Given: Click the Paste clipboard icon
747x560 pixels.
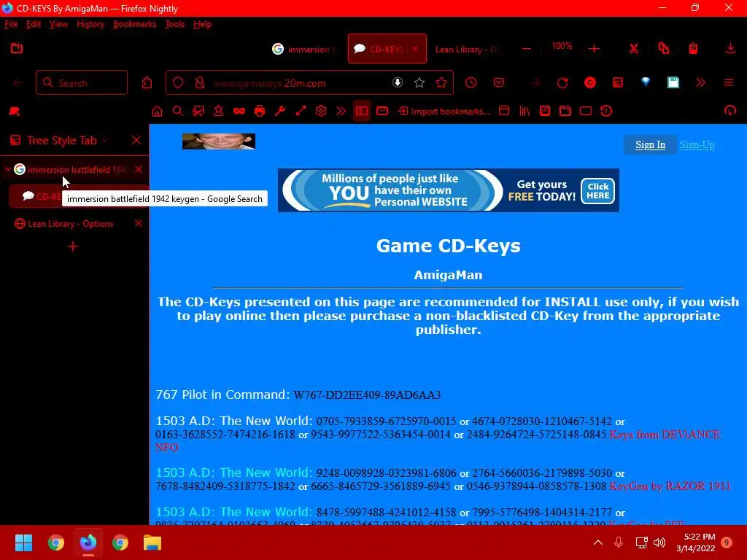Looking at the screenshot, I should [x=693, y=49].
